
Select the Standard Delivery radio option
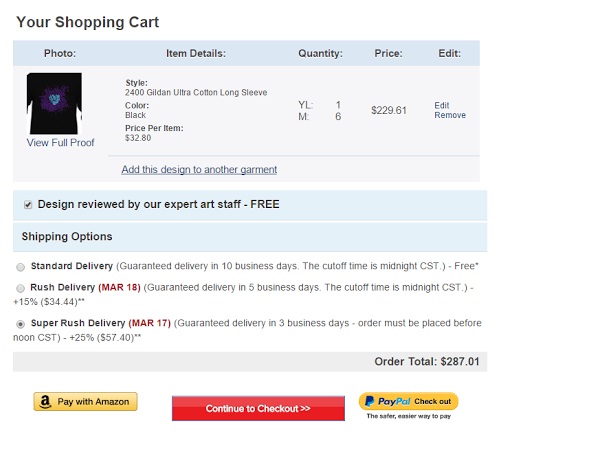tap(21, 267)
